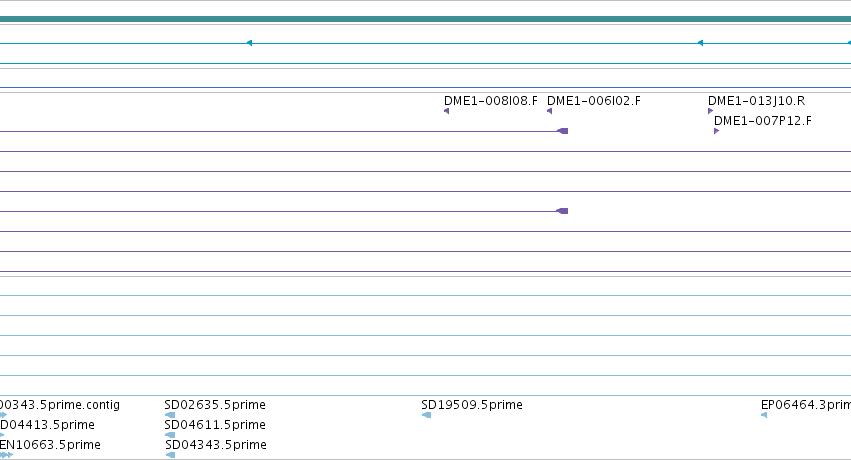This screenshot has width=851, height=460.
Task: Select the DME1-007P12.F feature arrow marker
Action: coord(716,131)
